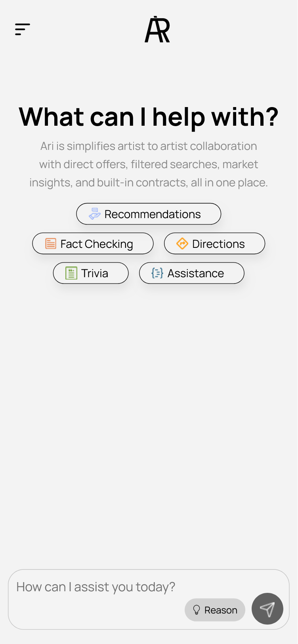Viewport: 298px width, 644px height.
Task: Select the Assistance chip
Action: 192,273
